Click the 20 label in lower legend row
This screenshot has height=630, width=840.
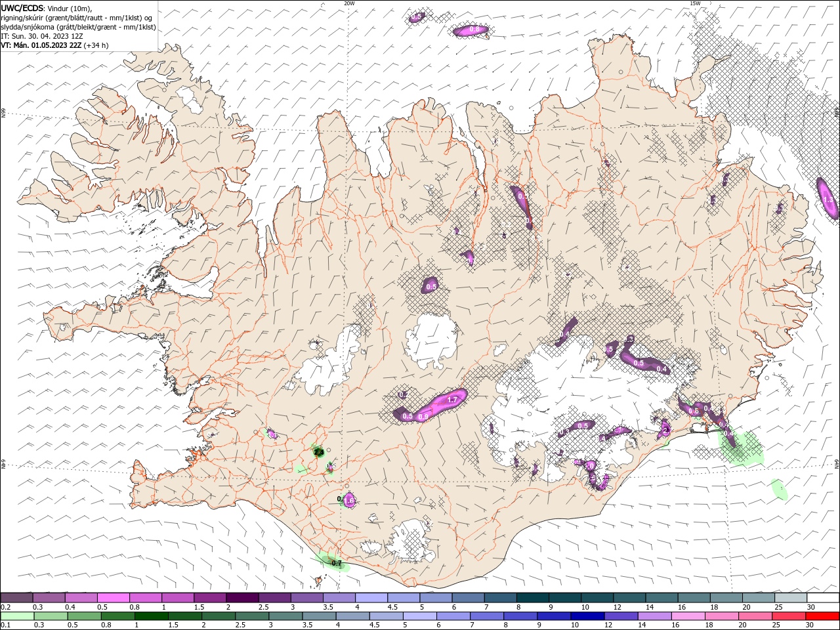click(742, 625)
